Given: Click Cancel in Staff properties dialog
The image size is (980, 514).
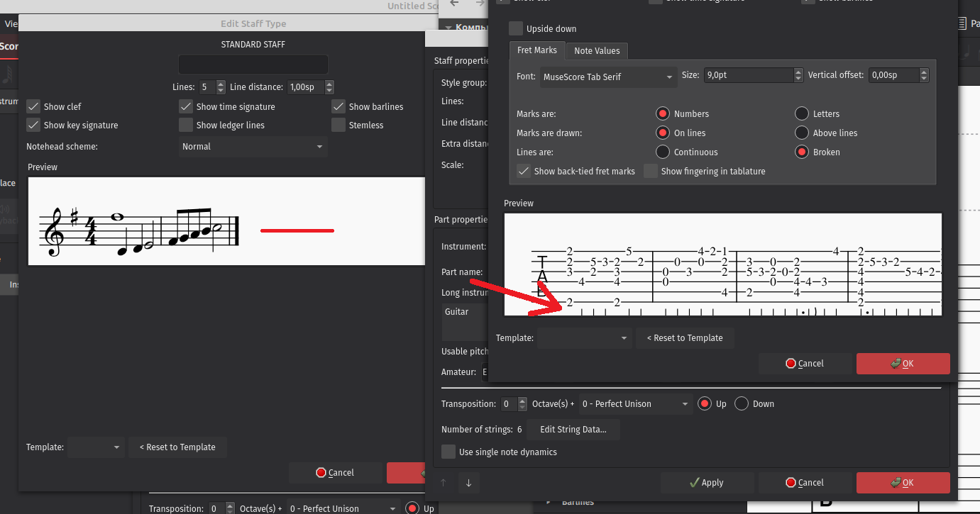Looking at the screenshot, I should tap(805, 483).
